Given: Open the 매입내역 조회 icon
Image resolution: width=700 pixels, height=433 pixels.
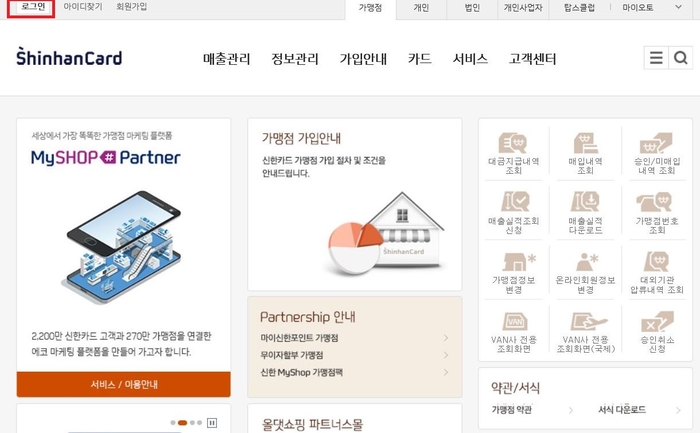Looking at the screenshot, I should click(585, 154).
